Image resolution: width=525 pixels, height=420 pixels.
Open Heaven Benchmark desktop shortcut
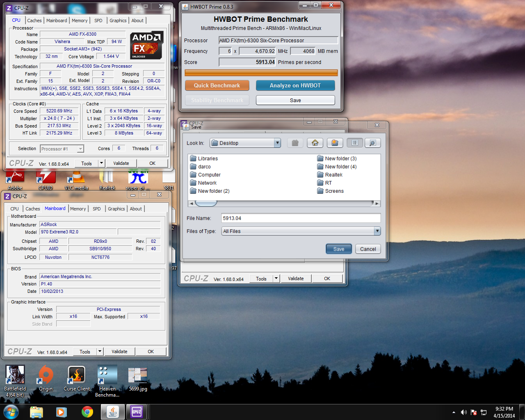point(107,381)
